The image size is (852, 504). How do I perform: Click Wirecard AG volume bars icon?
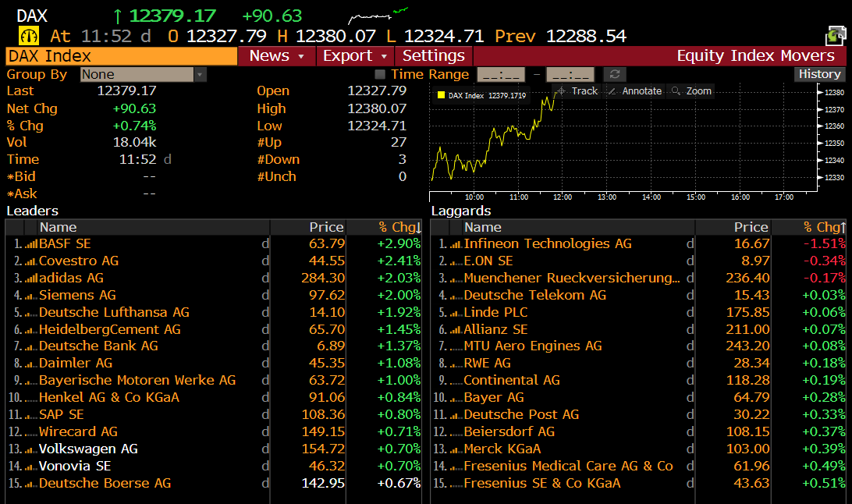(31, 432)
